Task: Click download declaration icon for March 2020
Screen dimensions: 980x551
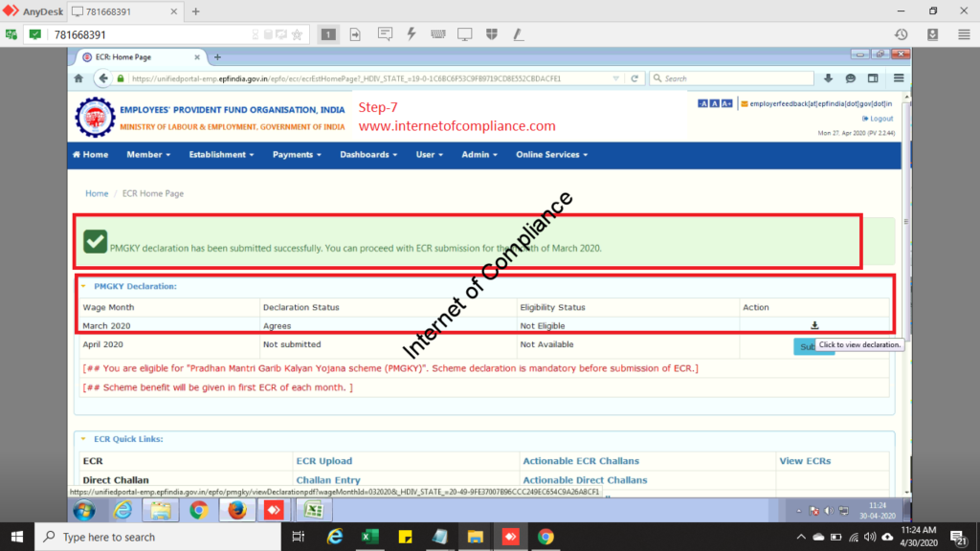Action: 814,325
